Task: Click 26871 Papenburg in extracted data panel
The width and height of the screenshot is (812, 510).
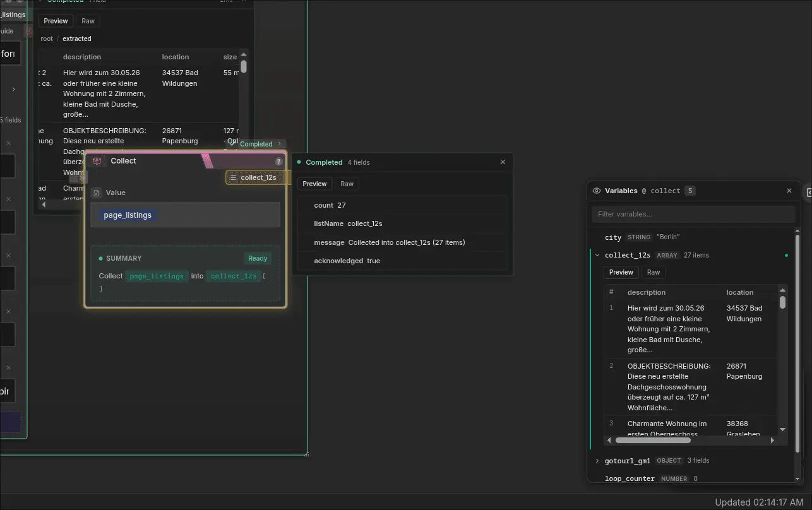Action: tap(180, 136)
